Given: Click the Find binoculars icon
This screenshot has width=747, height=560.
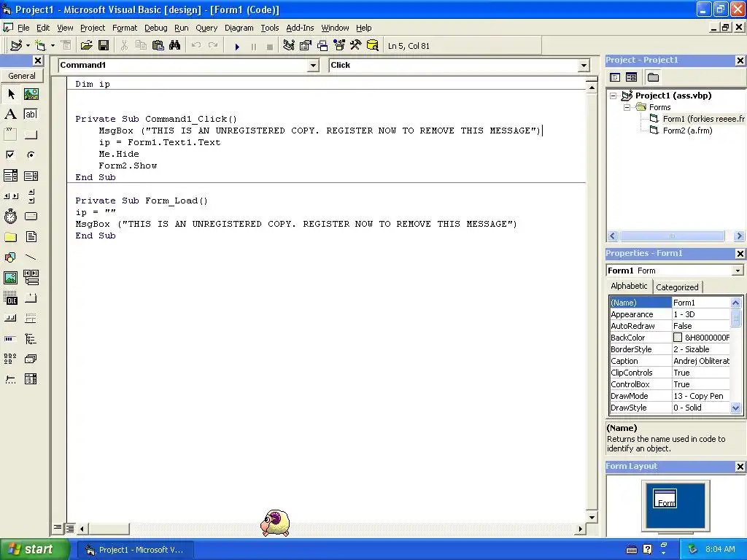Looking at the screenshot, I should click(x=175, y=45).
